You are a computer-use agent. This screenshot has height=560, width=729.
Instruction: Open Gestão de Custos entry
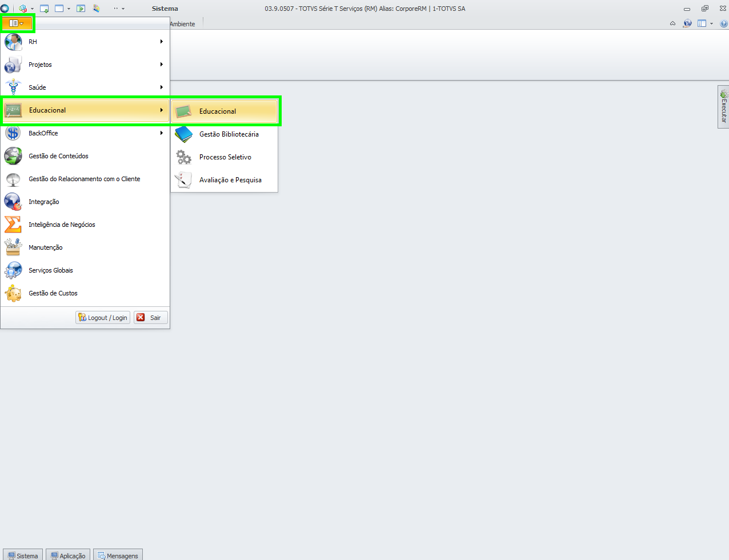coord(85,293)
